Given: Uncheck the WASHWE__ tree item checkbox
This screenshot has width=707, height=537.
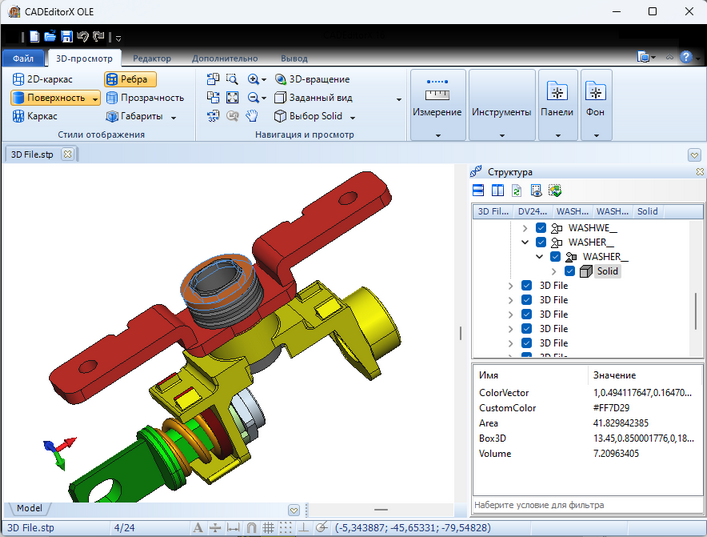Looking at the screenshot, I should pos(541,228).
